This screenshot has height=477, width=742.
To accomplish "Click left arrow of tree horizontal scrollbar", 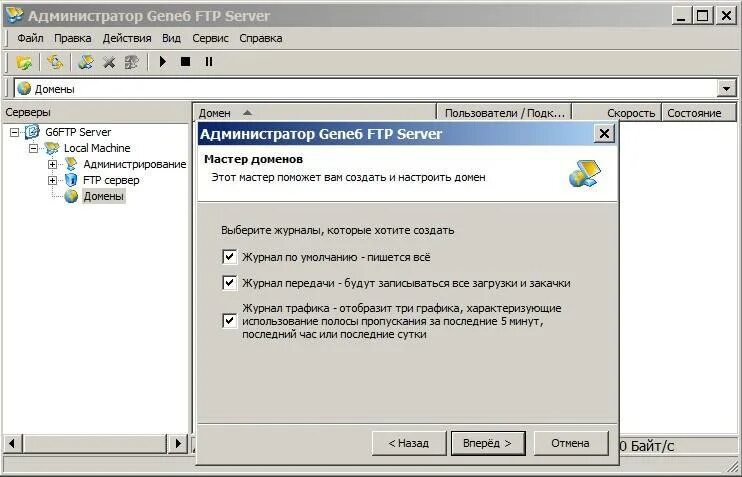I will pos(12,443).
